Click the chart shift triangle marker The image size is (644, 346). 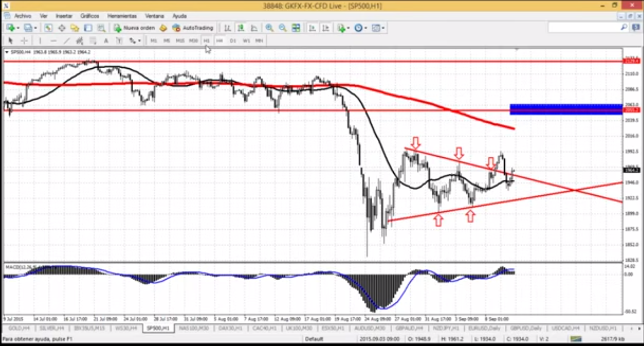point(517,48)
